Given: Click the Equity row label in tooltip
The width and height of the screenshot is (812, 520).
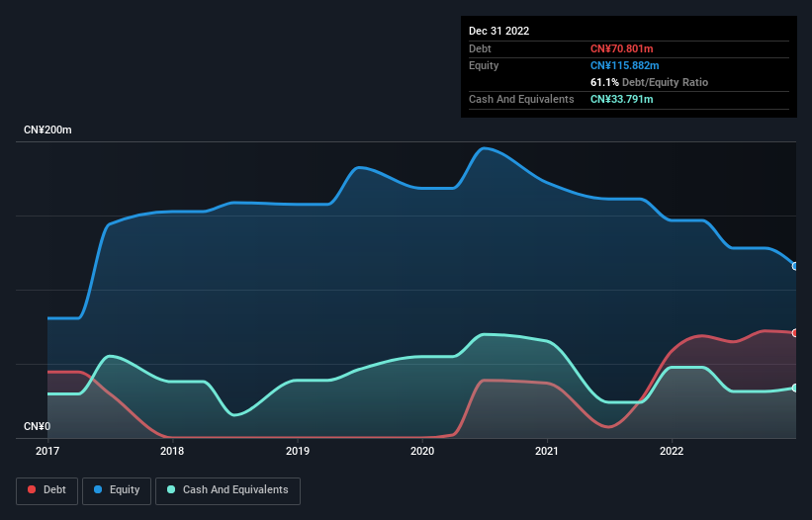Looking at the screenshot, I should (x=484, y=65).
